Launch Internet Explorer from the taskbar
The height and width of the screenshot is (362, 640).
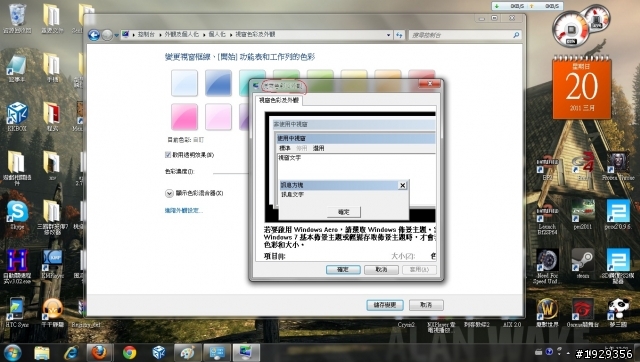click(x=71, y=353)
